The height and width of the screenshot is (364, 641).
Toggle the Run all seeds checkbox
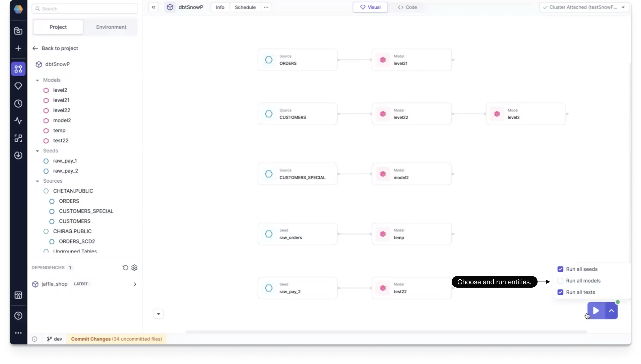(560, 269)
